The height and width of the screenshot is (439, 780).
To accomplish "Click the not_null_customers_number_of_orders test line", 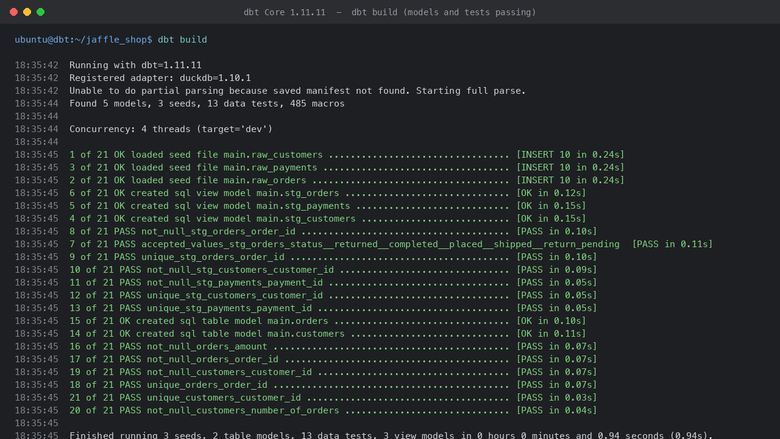I will pos(333,410).
